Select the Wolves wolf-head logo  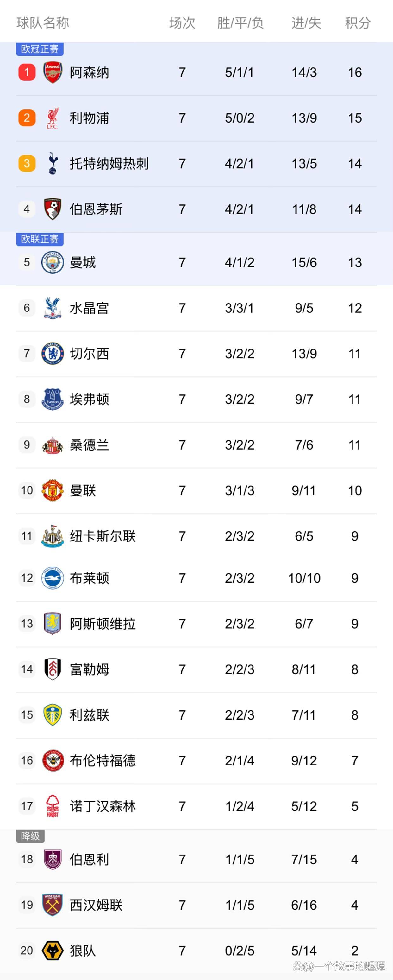pyautogui.click(x=53, y=951)
